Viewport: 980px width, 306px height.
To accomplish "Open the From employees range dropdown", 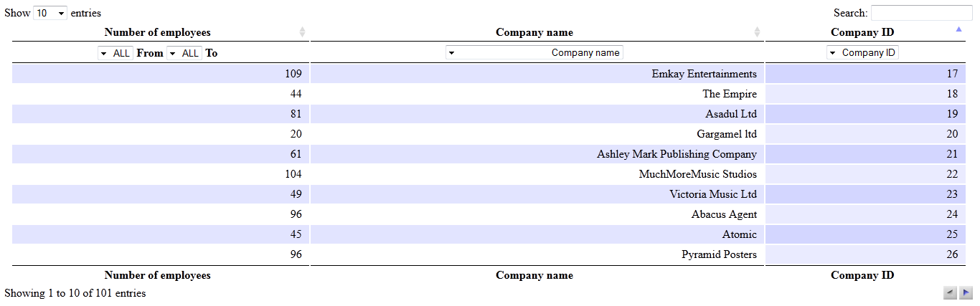I will (116, 53).
